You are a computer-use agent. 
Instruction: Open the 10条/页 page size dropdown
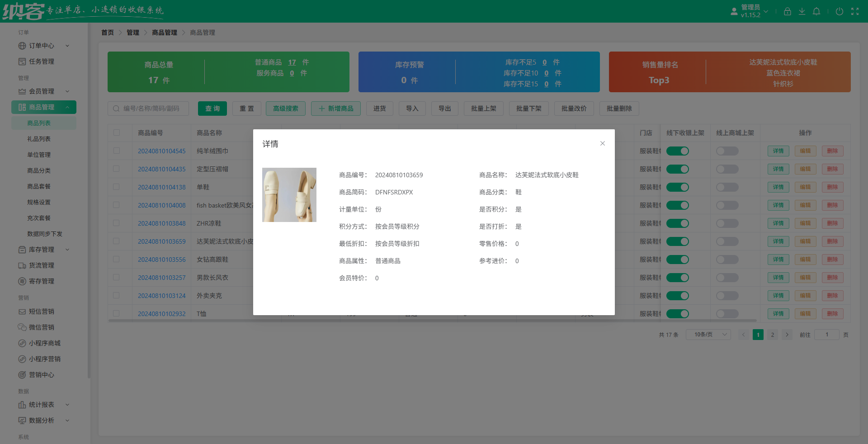[x=708, y=335]
